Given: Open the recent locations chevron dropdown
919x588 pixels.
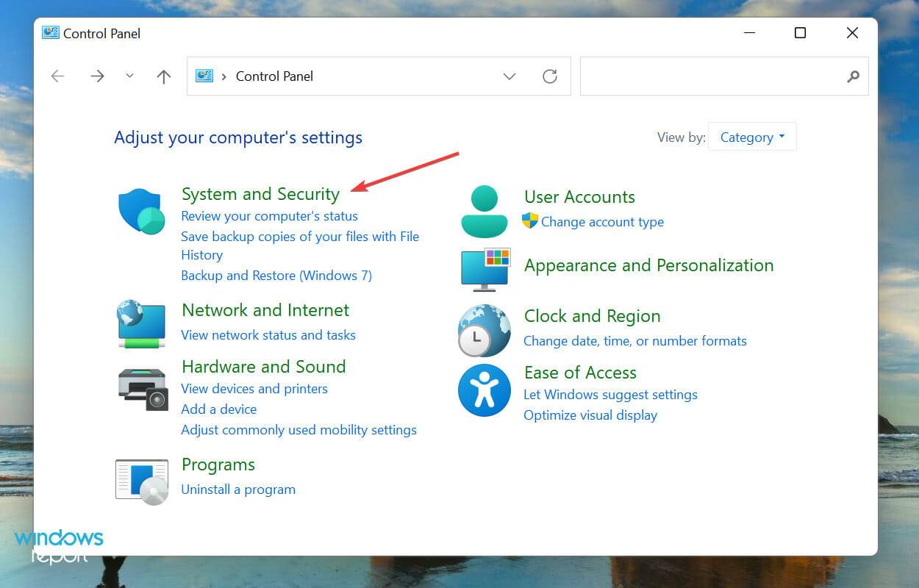Looking at the screenshot, I should tap(129, 76).
